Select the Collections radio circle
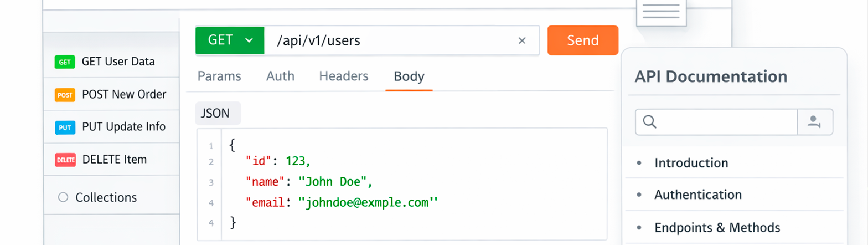 (63, 197)
